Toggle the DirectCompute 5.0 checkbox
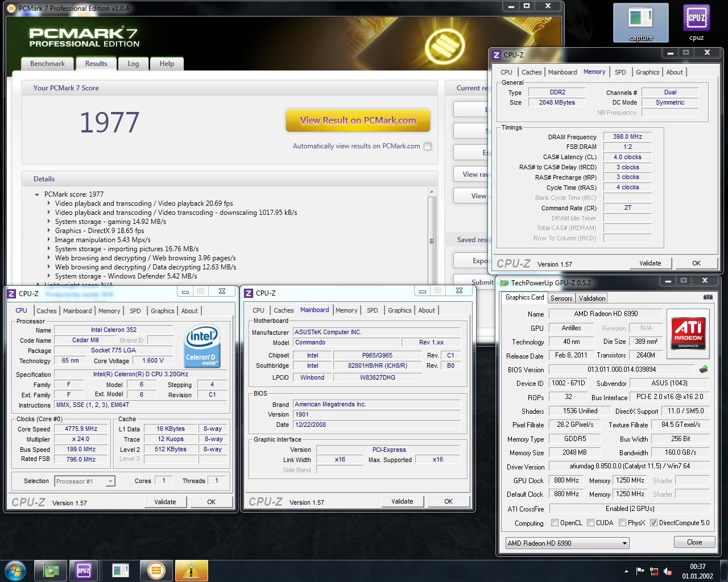This screenshot has width=728, height=582. (653, 522)
